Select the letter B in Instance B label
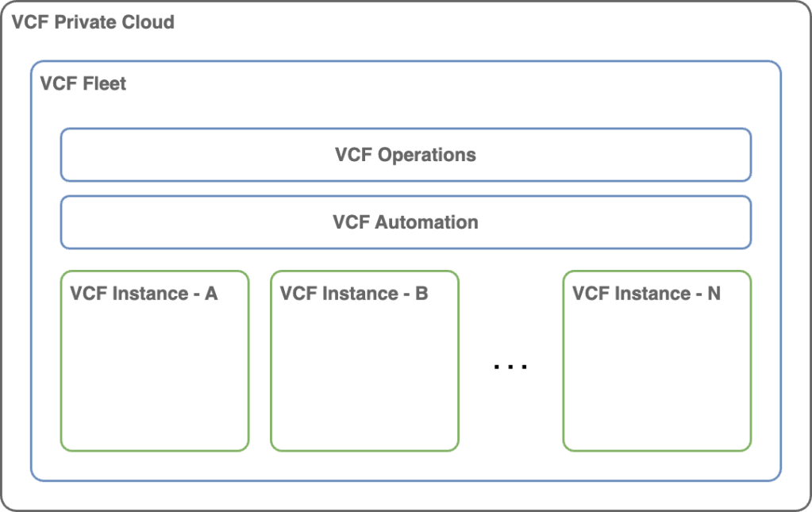 click(421, 294)
